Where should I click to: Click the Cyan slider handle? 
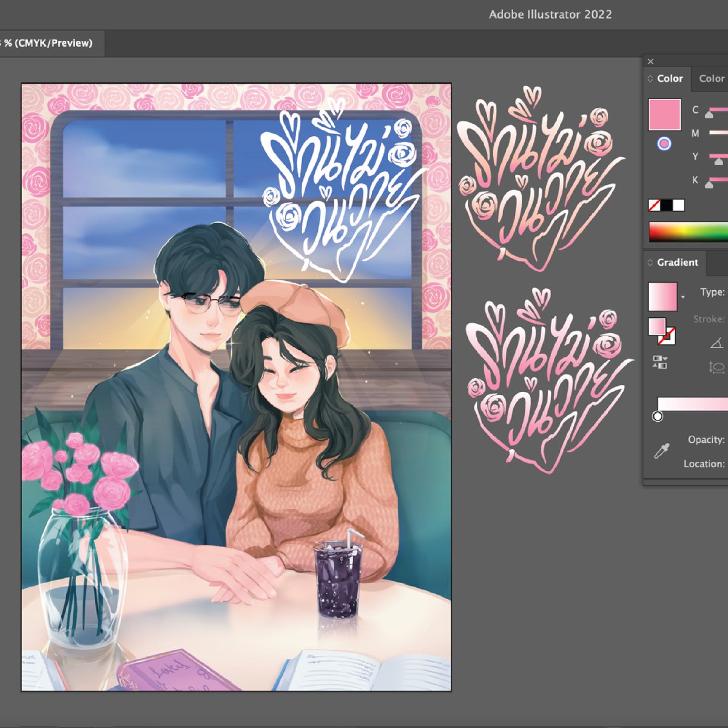coord(709,113)
